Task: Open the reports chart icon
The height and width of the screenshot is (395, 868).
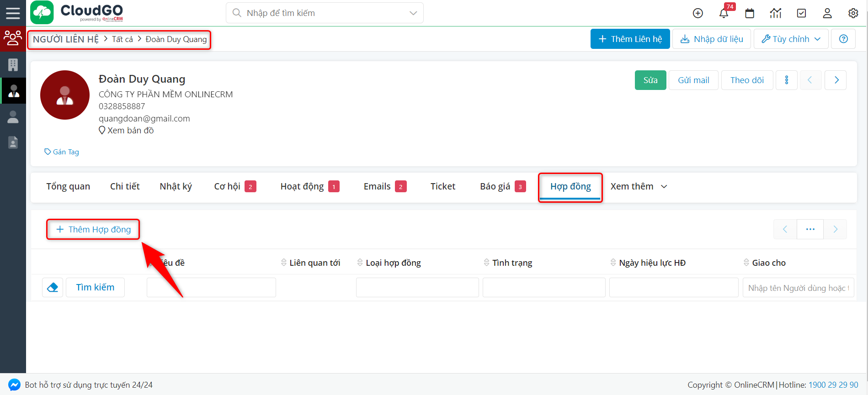Action: (776, 13)
